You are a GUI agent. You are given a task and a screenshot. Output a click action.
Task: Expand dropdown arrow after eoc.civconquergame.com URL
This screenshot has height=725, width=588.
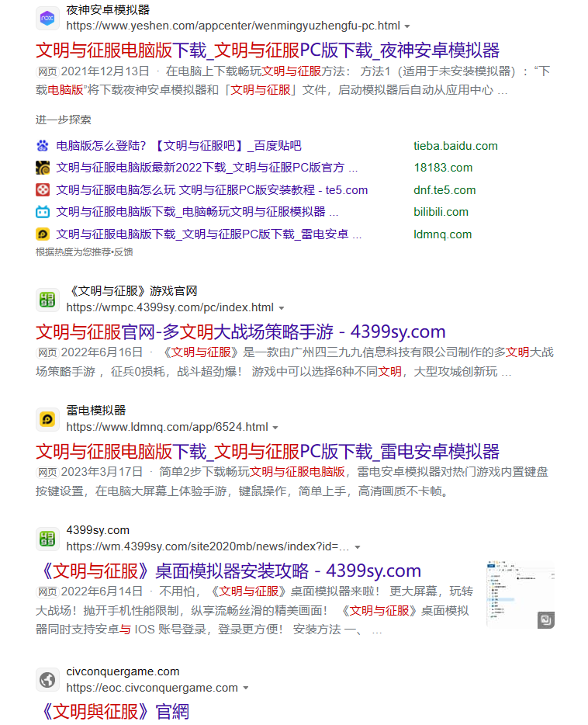click(x=246, y=688)
